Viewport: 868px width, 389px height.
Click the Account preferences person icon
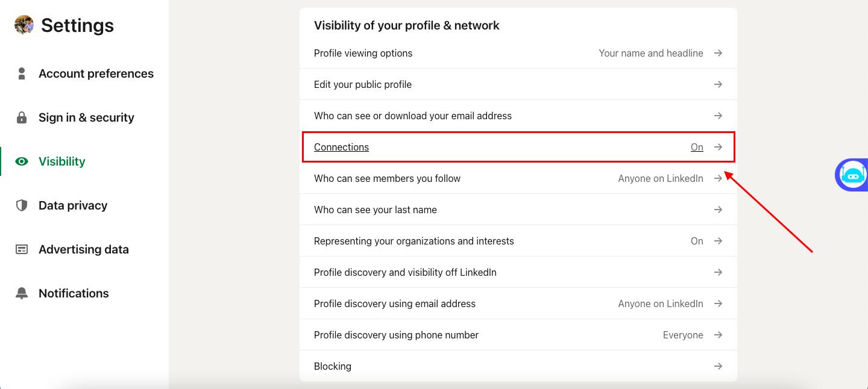click(22, 73)
